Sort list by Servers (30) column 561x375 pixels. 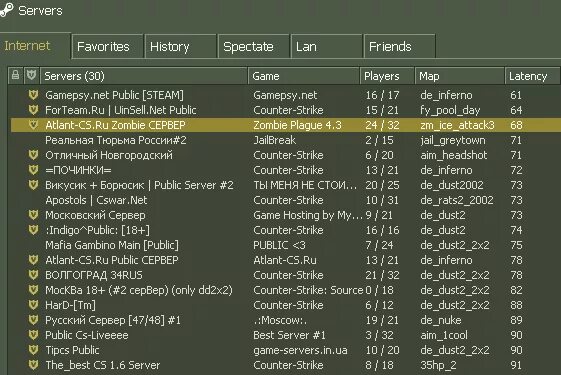pyautogui.click(x=144, y=76)
